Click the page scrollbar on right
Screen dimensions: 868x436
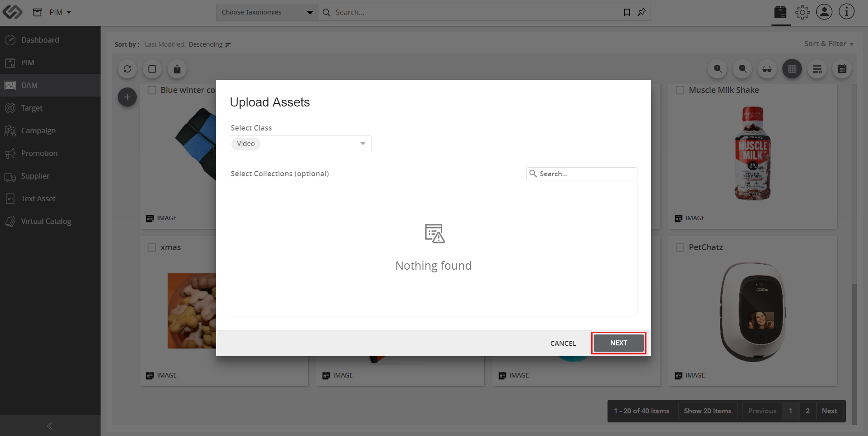click(x=854, y=354)
